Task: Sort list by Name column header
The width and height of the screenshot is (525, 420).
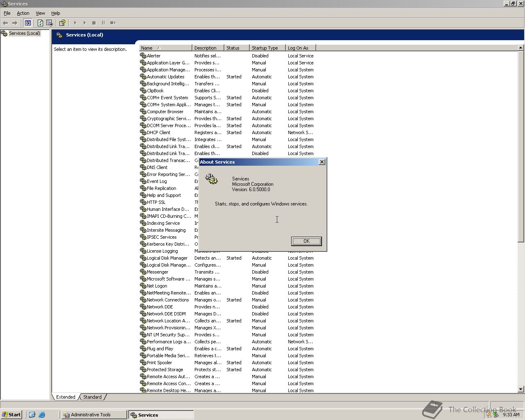Action: tap(166, 48)
